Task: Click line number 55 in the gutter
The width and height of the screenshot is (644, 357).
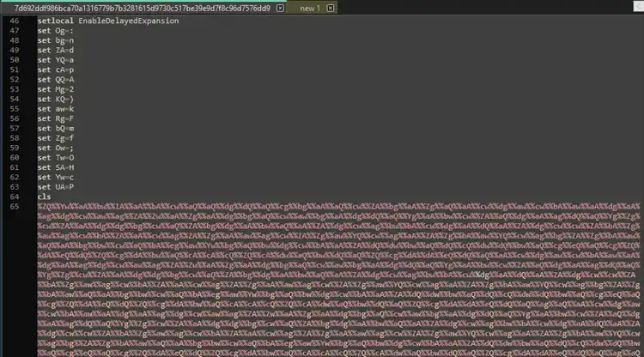Action: (x=14, y=108)
